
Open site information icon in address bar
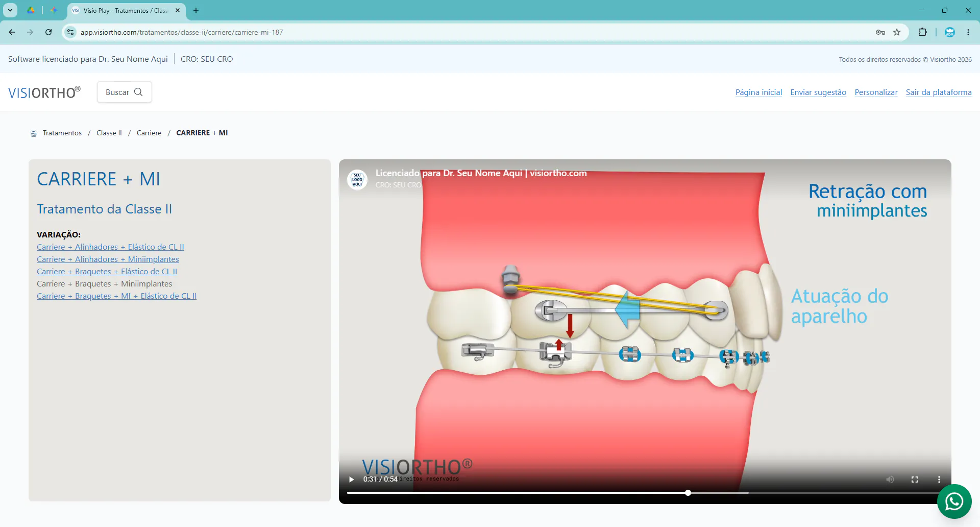click(70, 32)
